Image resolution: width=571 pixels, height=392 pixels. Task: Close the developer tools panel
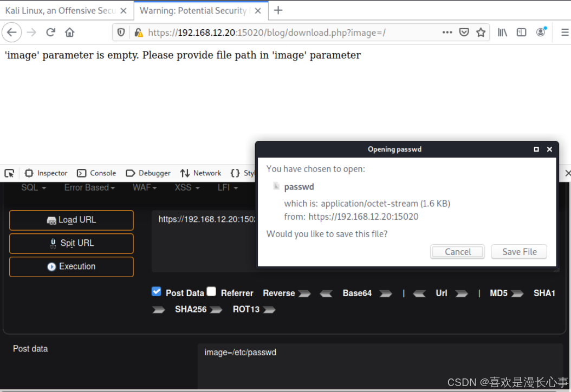pyautogui.click(x=567, y=173)
